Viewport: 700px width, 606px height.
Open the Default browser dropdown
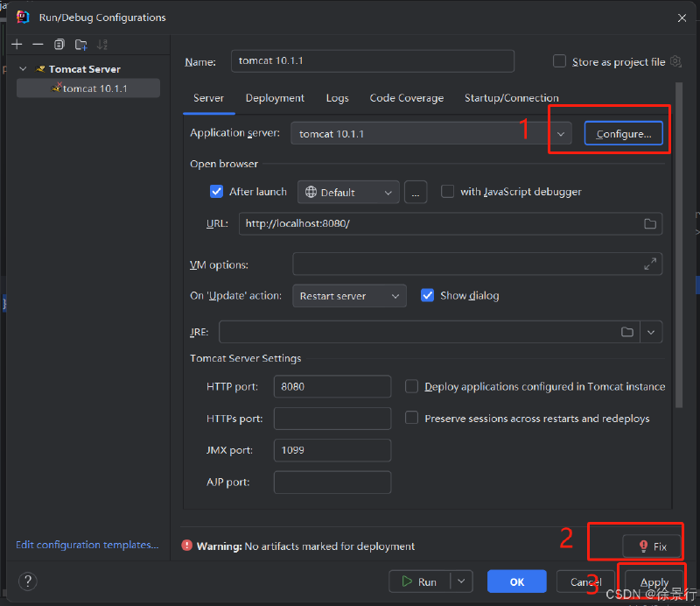(348, 192)
